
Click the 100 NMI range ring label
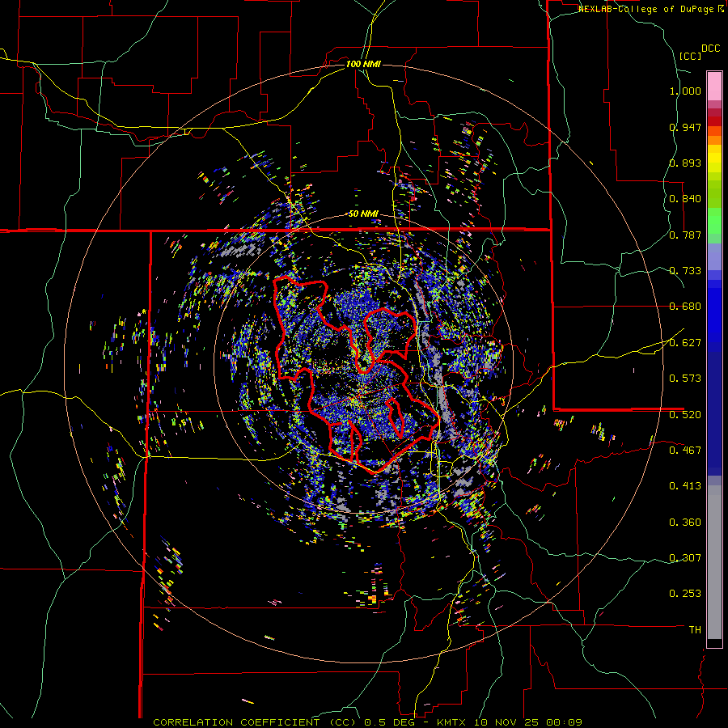click(363, 64)
